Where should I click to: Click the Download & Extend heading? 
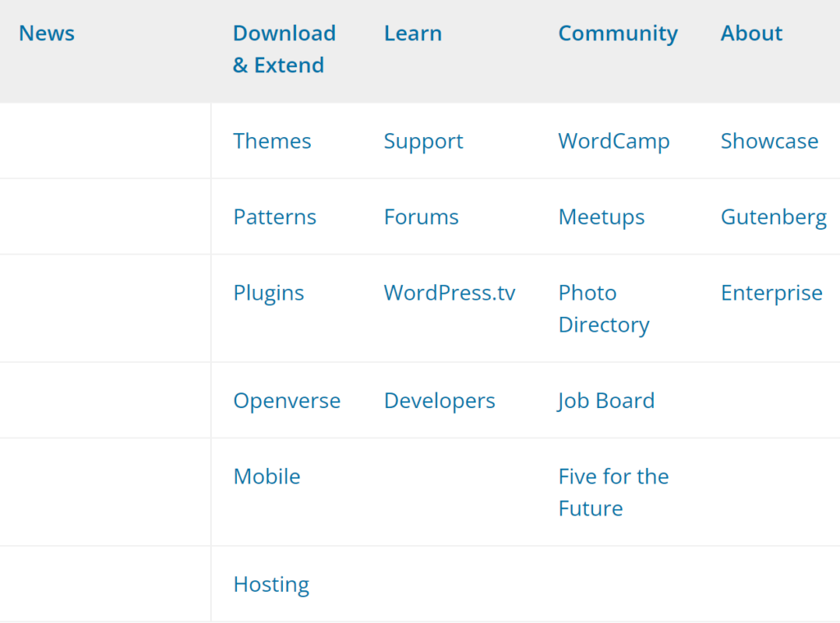point(285,49)
